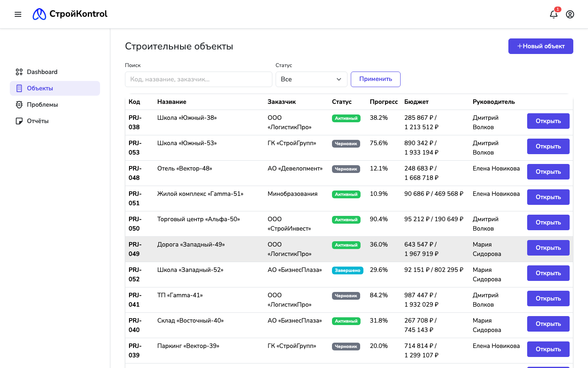Select Объекты in sidebar
588x368 pixels.
click(x=55, y=88)
